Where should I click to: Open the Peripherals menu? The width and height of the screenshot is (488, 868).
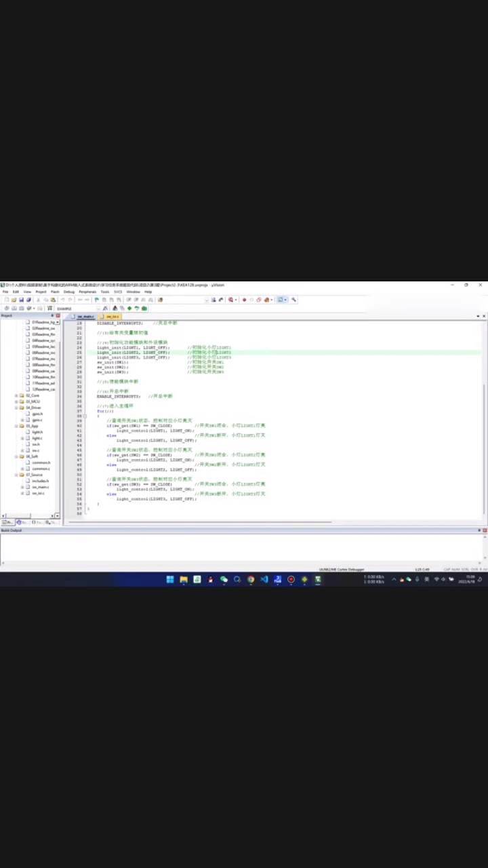click(x=87, y=292)
